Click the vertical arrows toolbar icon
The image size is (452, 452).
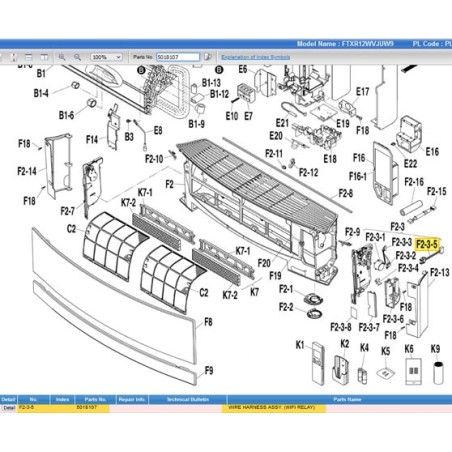click(x=14, y=57)
